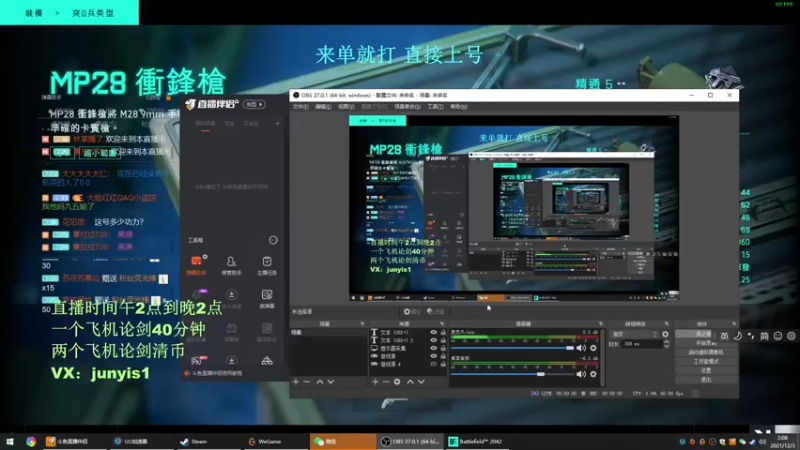800x450 pixels.
Task: Add a new scene in OBS scenes panel
Action: coord(296,382)
